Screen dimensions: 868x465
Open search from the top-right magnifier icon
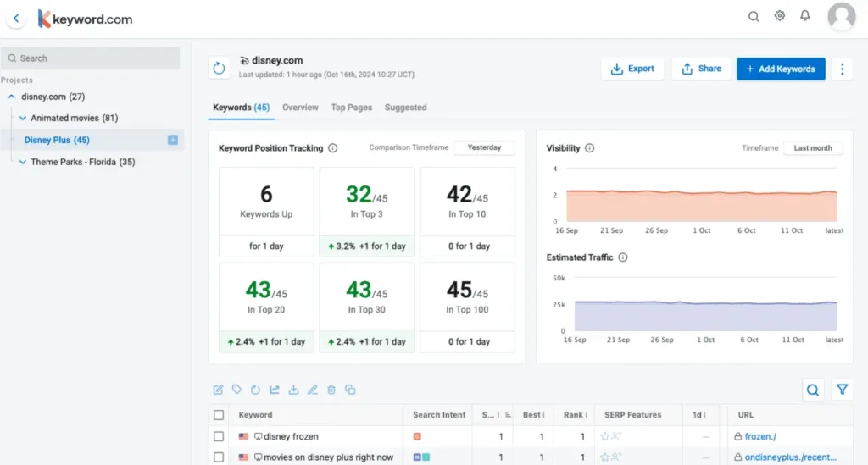point(754,17)
